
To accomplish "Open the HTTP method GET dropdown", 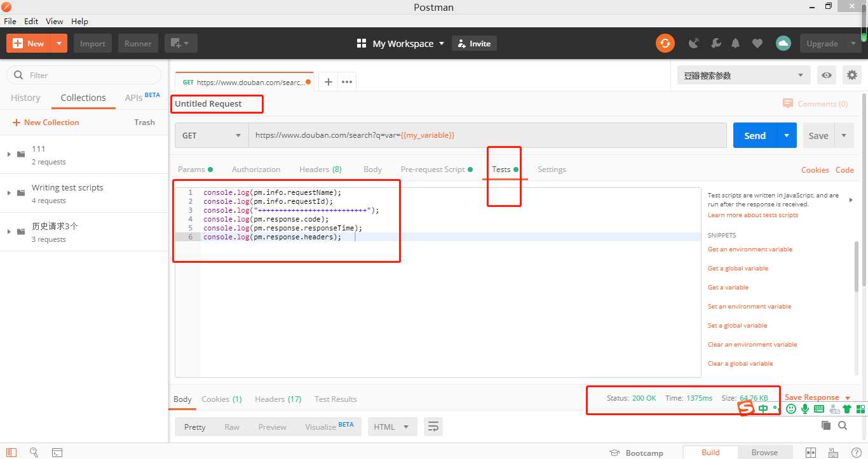I will pos(212,135).
